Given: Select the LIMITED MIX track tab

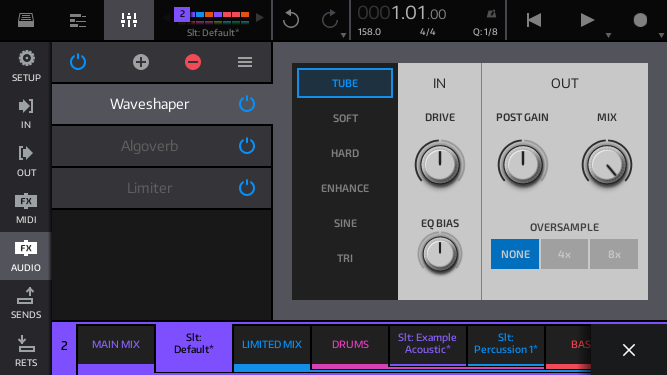Looking at the screenshot, I should 272,344.
